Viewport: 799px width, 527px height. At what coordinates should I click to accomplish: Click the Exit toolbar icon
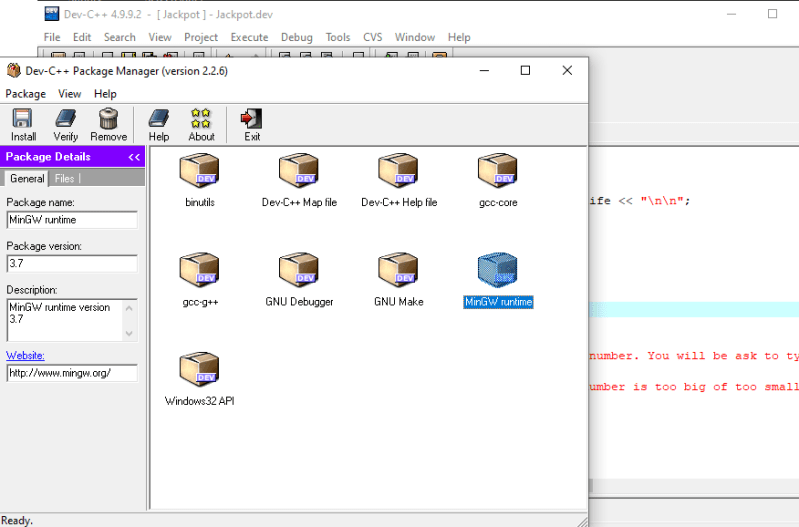(x=252, y=125)
